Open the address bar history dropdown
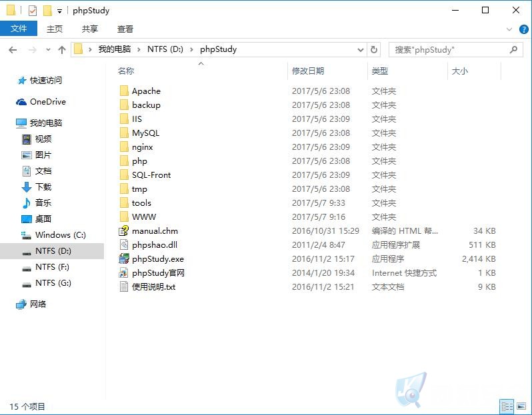This screenshot has height=415, width=532. [x=361, y=50]
